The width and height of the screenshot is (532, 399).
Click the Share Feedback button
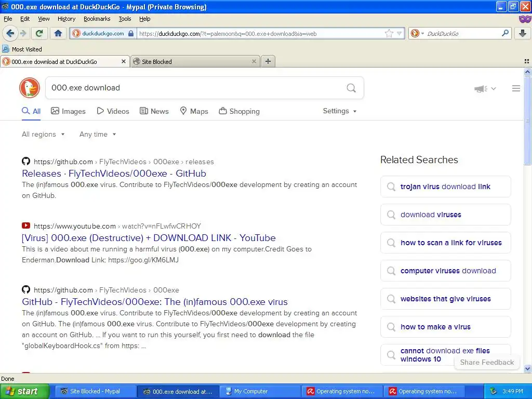487,362
